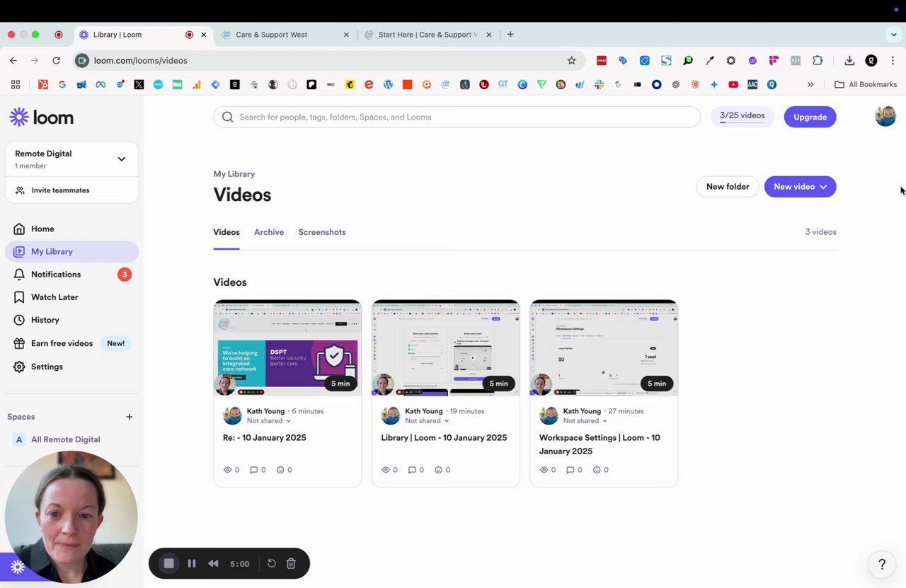Reload the page
Viewport: 906px width, 588px height.
click(57, 61)
